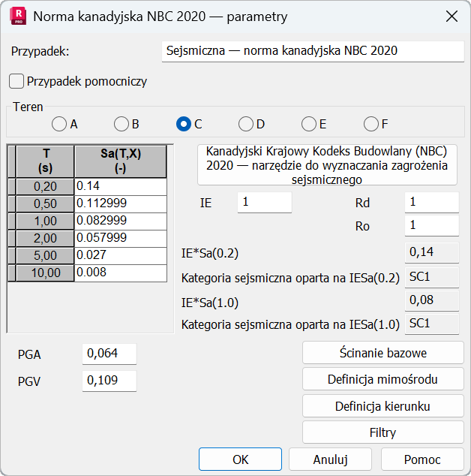Click the T row header 1,00

(x=45, y=221)
